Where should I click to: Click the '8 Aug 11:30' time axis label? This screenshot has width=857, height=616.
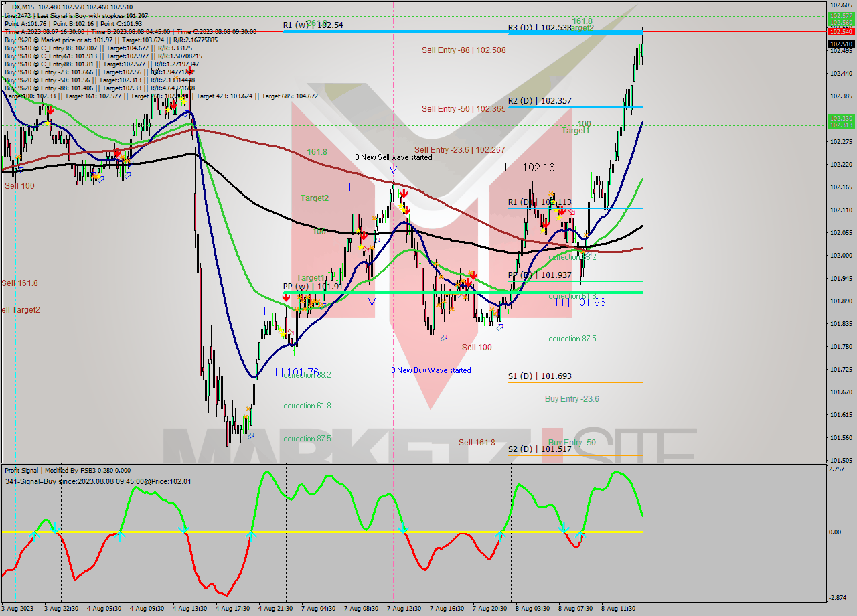point(618,609)
